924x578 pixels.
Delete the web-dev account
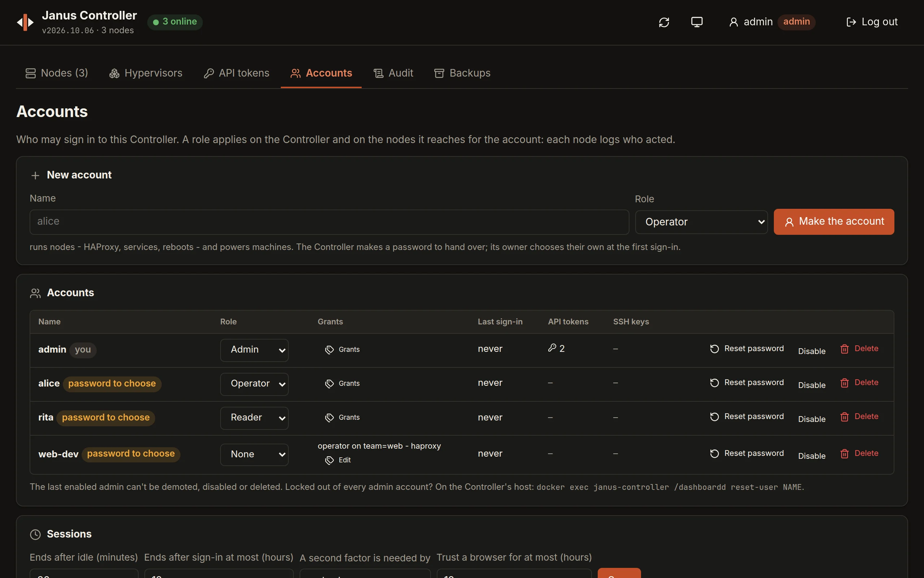(x=859, y=453)
